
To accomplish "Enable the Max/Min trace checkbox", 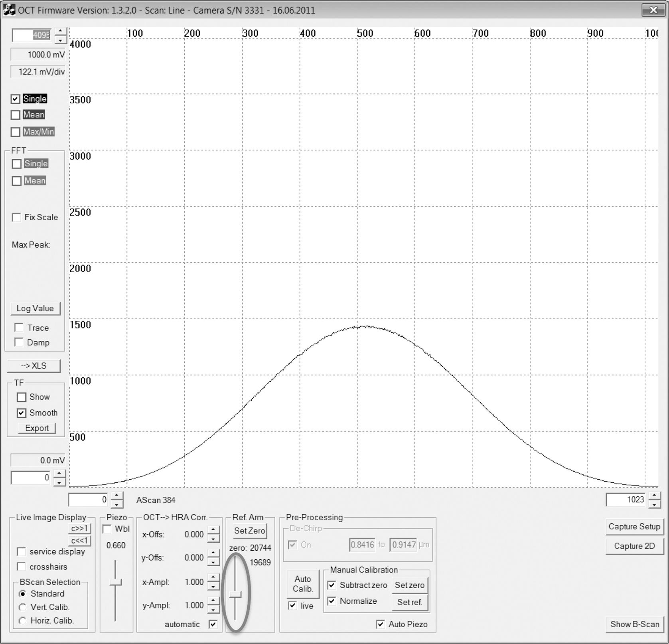I will point(16,132).
